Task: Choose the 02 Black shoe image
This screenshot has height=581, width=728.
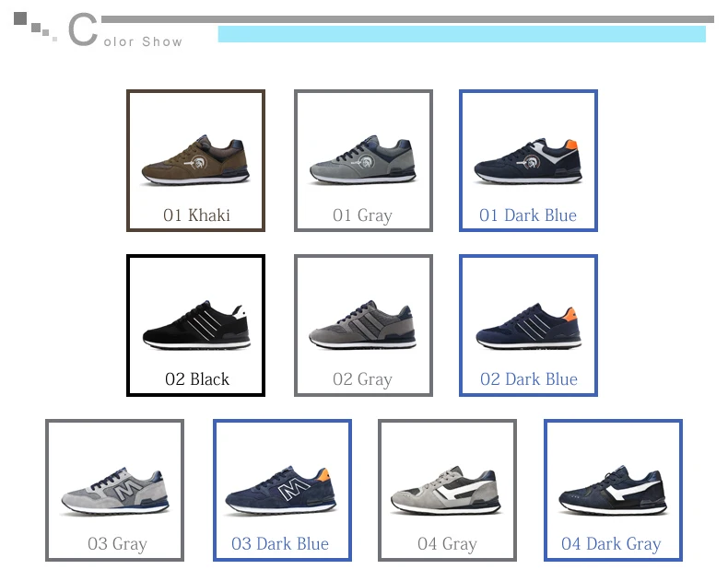Action: pyautogui.click(x=196, y=324)
